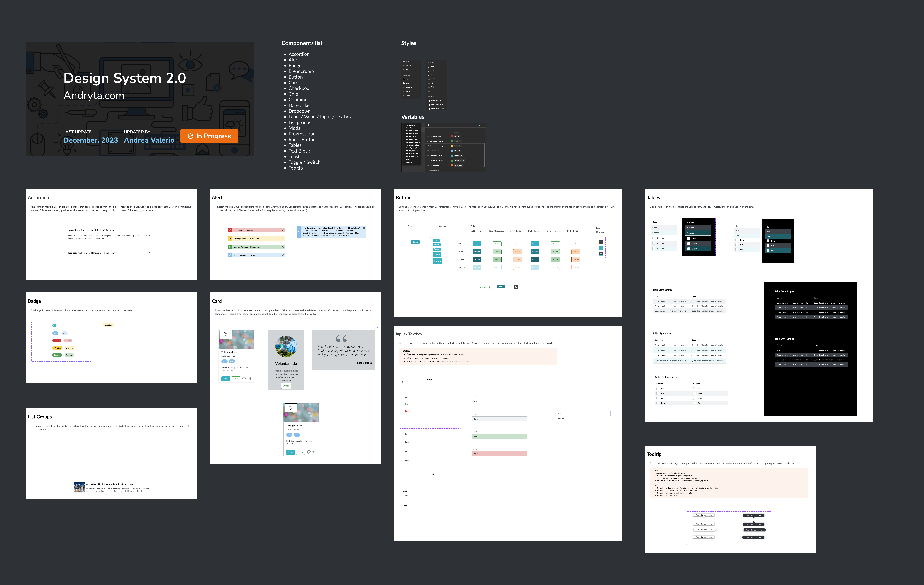
Task: Toggle the checkmark on Color/Aliases collection
Action: pyautogui.click(x=404, y=125)
